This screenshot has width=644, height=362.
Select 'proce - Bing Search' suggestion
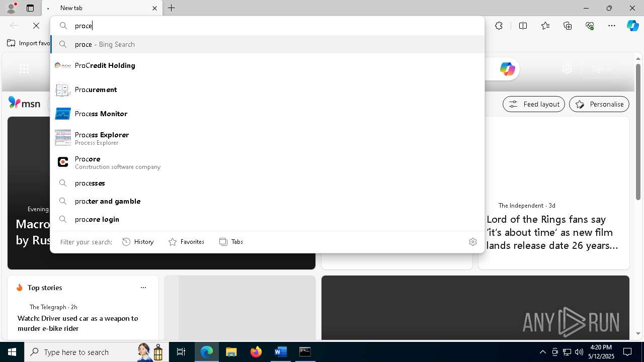pyautogui.click(x=267, y=44)
